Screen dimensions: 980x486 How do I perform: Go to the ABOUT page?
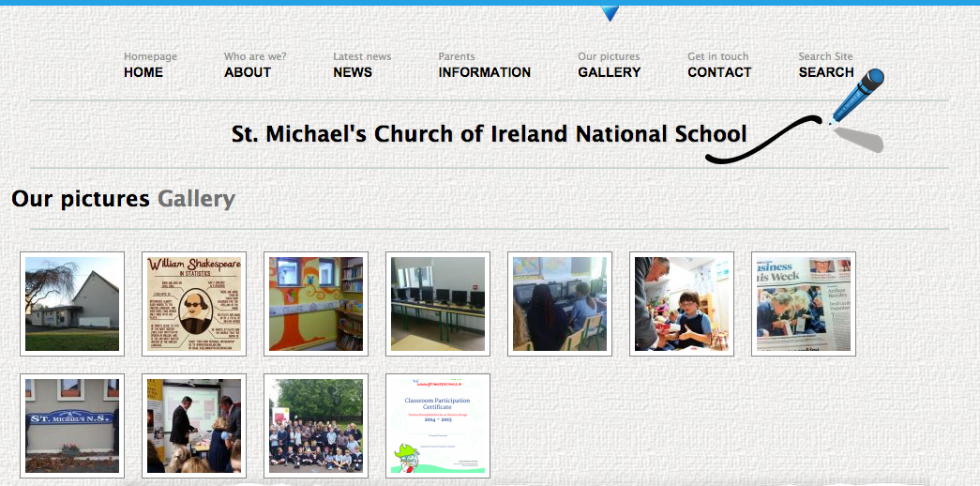coord(248,72)
